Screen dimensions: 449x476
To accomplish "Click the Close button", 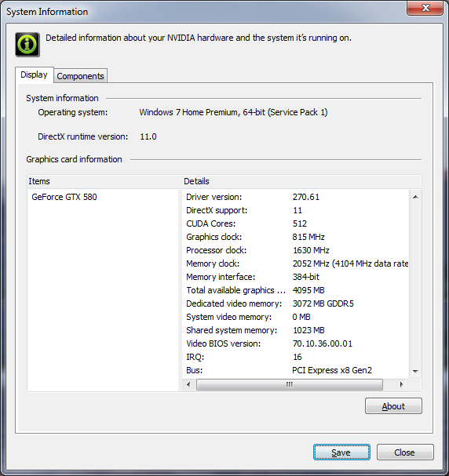I will point(405,452).
